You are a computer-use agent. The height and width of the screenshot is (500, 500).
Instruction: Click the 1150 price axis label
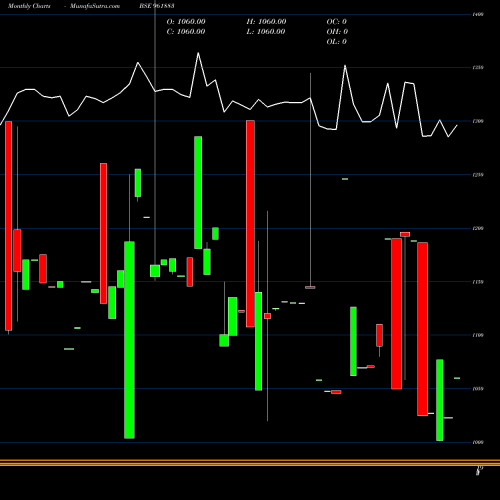[x=478, y=282]
